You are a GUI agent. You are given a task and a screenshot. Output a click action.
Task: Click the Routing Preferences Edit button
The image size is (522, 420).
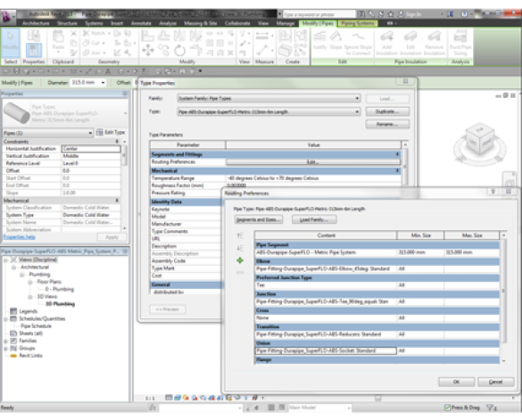coord(313,162)
